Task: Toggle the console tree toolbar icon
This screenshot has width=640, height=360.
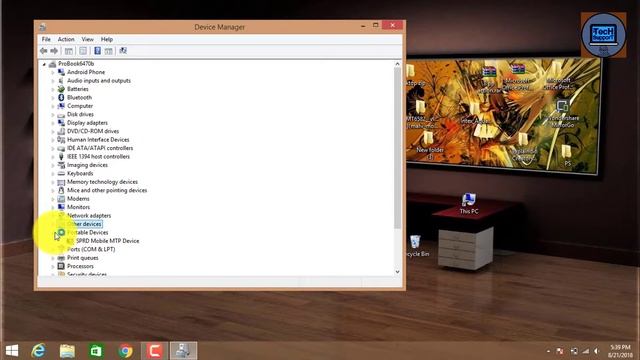Action: pyautogui.click(x=69, y=51)
